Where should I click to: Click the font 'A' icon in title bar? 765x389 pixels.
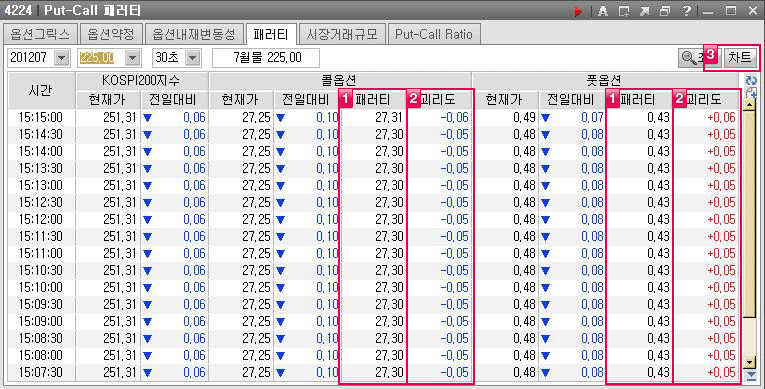point(603,11)
